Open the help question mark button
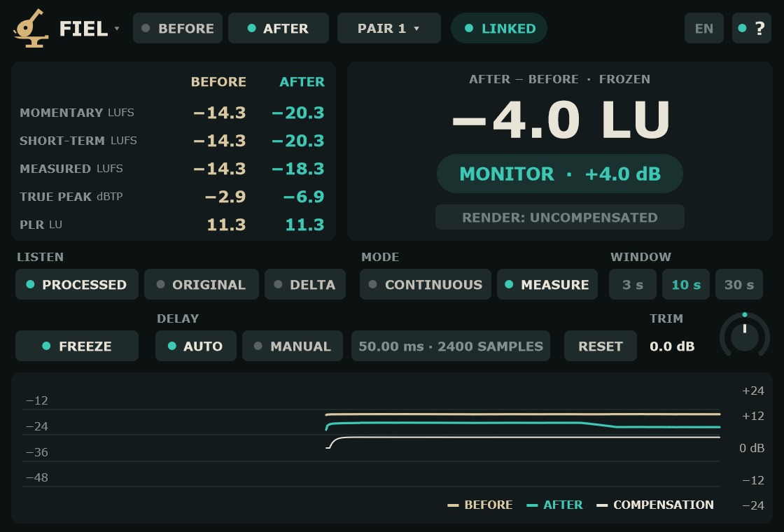The height and width of the screenshot is (532, 784). 752,28
